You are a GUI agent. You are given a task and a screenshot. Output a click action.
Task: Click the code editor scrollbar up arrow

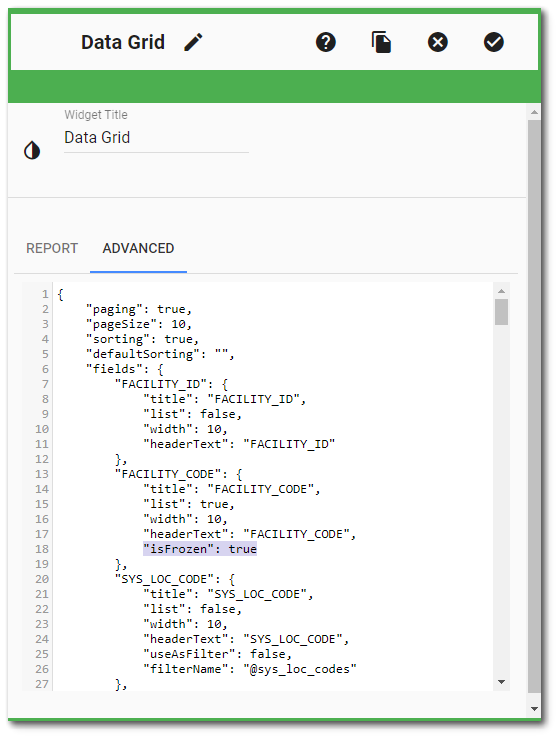tap(502, 291)
